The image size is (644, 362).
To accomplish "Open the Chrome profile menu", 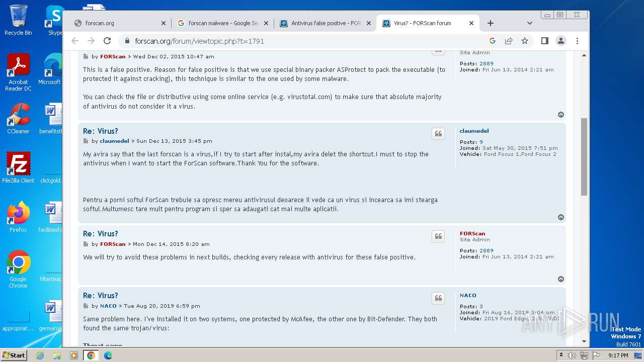I will click(x=561, y=41).
